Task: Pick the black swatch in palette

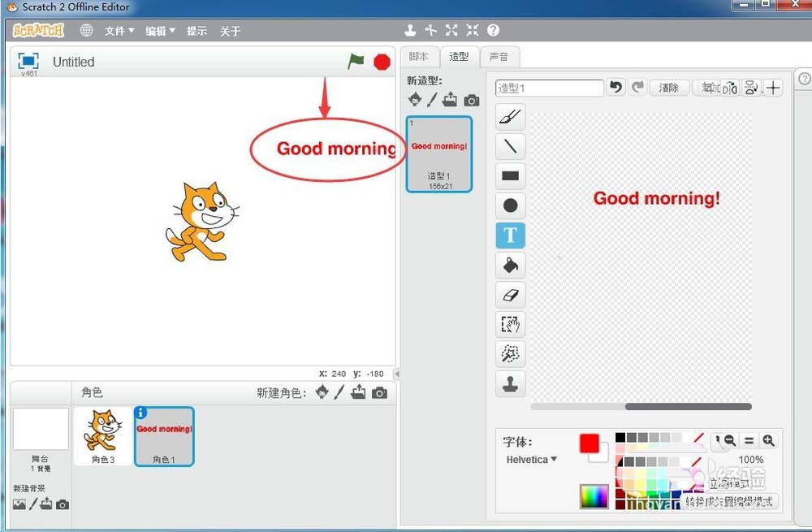Action: [x=620, y=438]
